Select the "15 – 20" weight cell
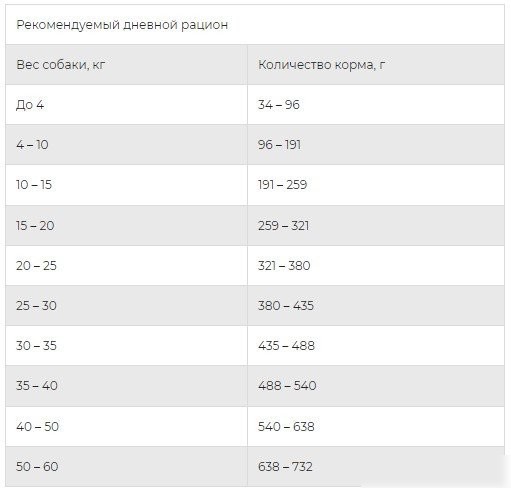The height and width of the screenshot is (488, 511). [35, 226]
